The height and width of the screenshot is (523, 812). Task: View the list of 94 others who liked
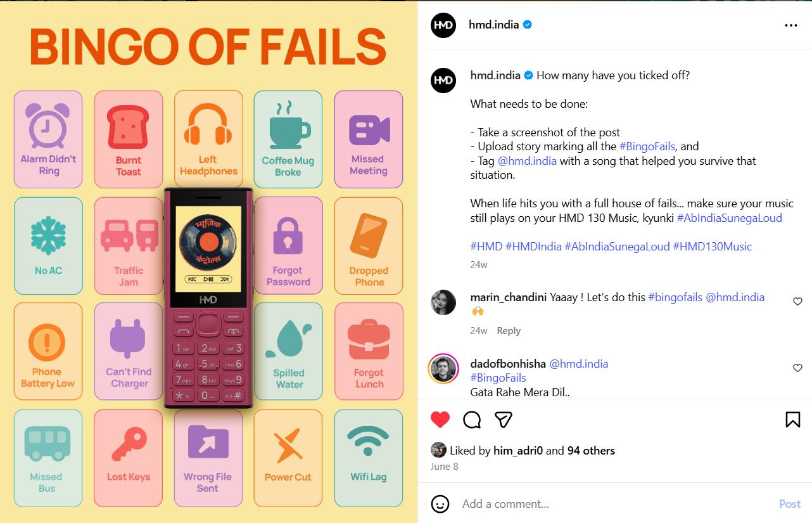coord(591,451)
